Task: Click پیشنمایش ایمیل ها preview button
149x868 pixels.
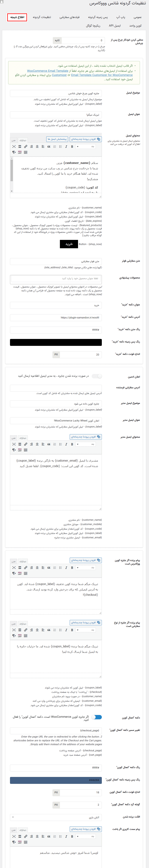Action: (57, 139)
